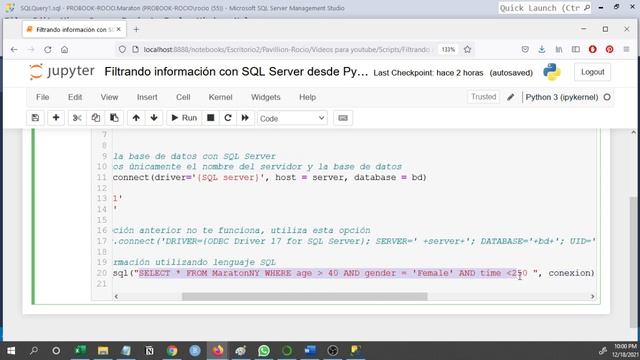Click the Python logo icon

point(552,72)
